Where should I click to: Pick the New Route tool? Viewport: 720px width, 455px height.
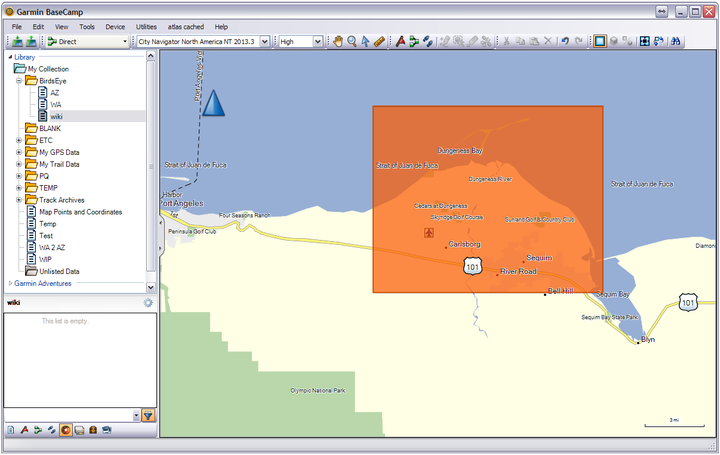414,41
